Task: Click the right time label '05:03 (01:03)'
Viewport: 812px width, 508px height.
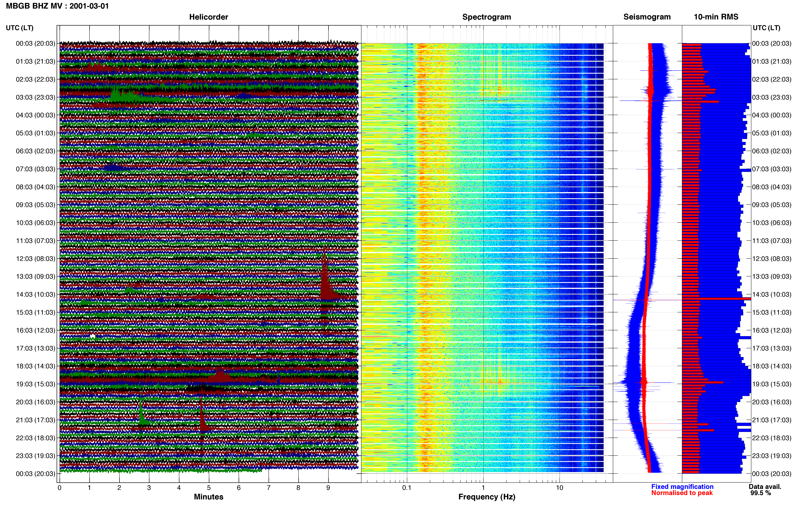Action: pyautogui.click(x=772, y=133)
